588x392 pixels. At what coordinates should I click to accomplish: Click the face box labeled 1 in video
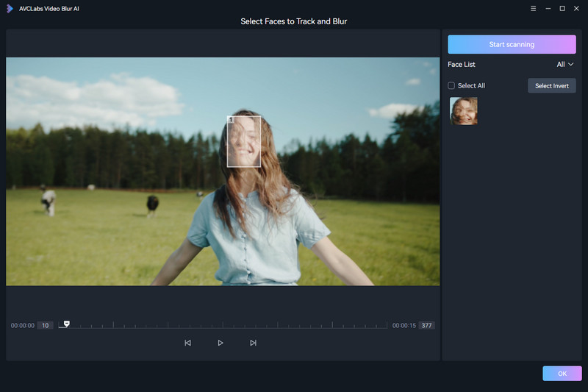244,141
